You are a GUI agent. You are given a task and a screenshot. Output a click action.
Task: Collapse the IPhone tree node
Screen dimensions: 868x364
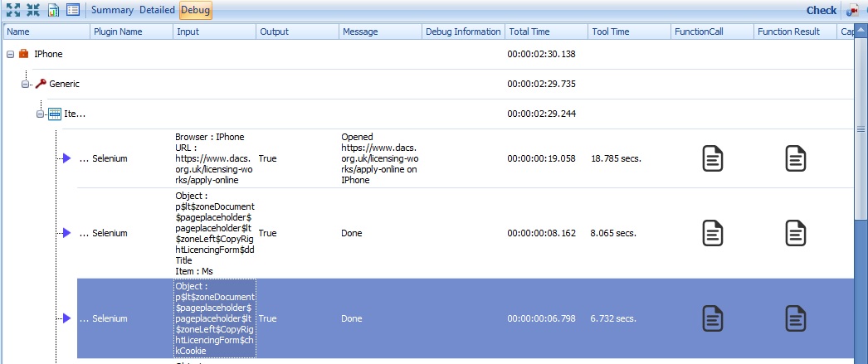click(10, 54)
